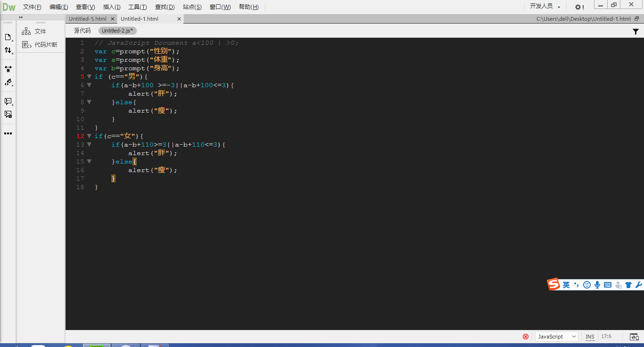Screen dimensions: 644x347
Task: Collapse the code block at line 12
Action: [89, 136]
